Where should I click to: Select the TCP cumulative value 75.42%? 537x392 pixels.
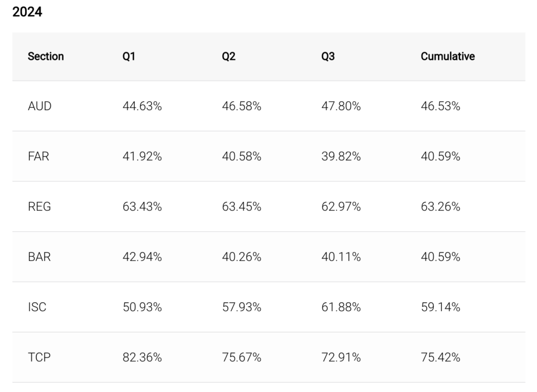pos(440,358)
